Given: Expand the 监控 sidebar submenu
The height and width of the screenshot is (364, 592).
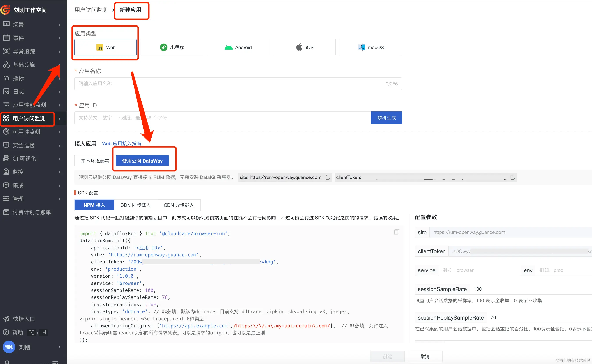Looking at the screenshot, I should coord(60,172).
